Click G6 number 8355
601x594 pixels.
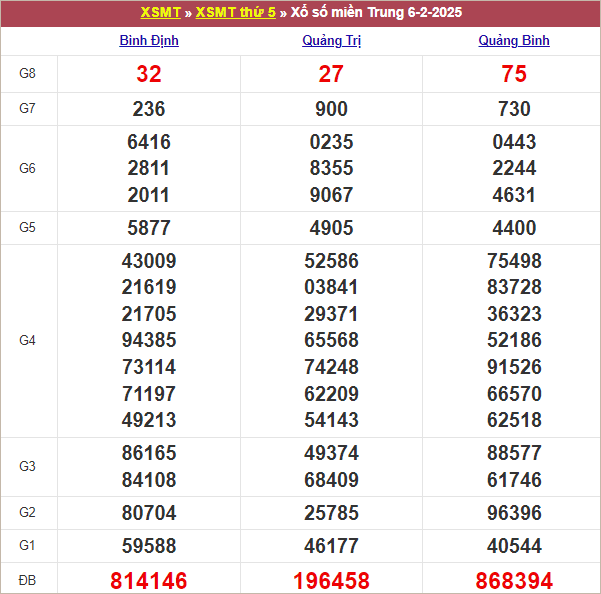point(331,168)
